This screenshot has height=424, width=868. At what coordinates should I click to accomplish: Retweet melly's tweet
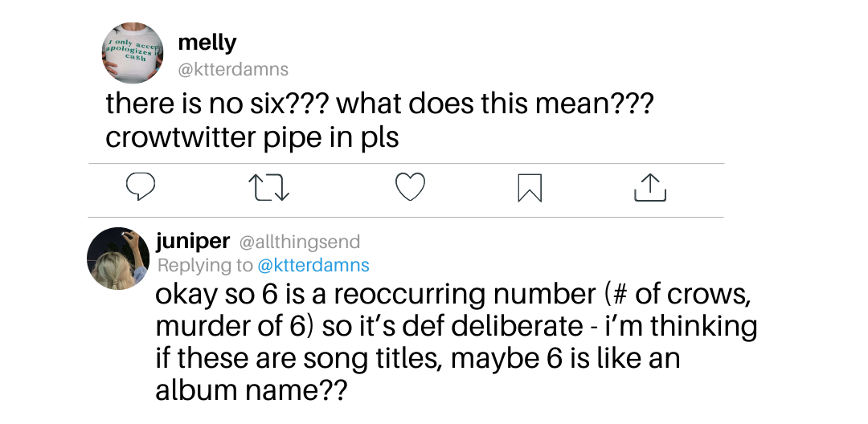[x=269, y=188]
